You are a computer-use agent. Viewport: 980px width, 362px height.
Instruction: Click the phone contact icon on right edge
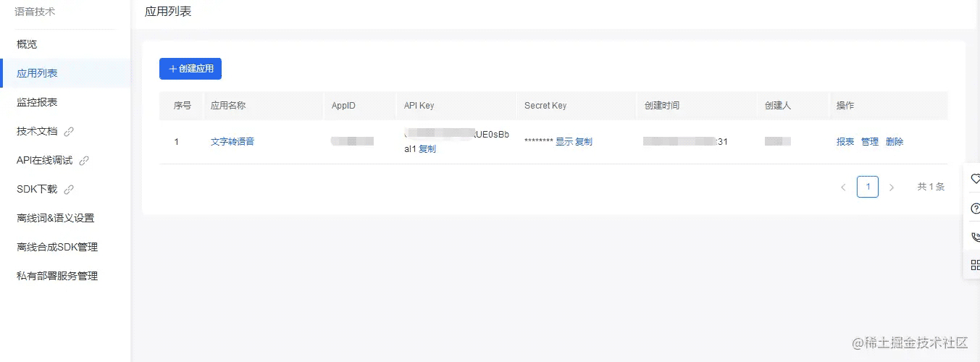pos(974,237)
